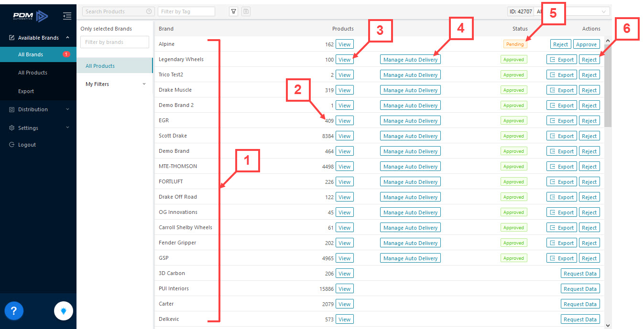Request Data for Delkevic
Screen dimensions: 644x329
click(x=580, y=319)
